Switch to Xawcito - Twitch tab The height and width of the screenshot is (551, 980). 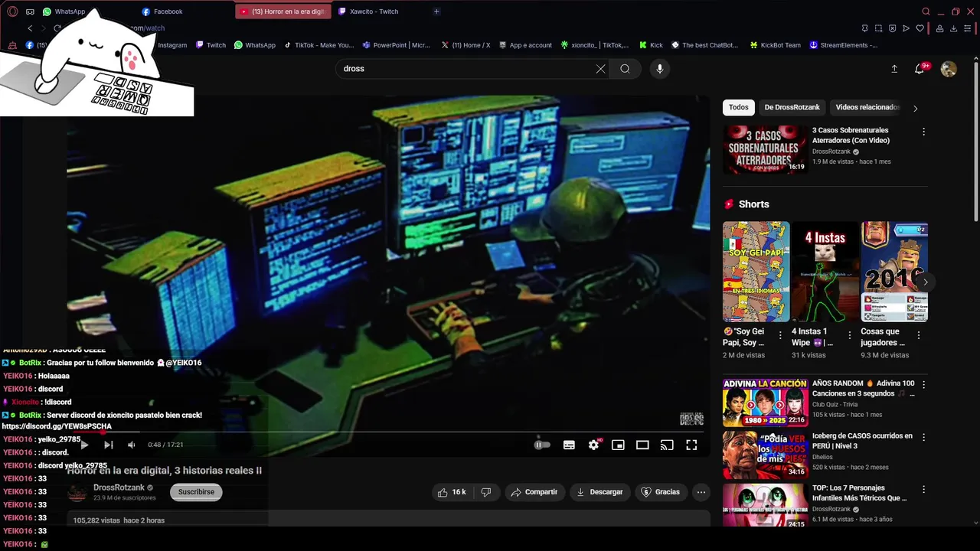374,11
